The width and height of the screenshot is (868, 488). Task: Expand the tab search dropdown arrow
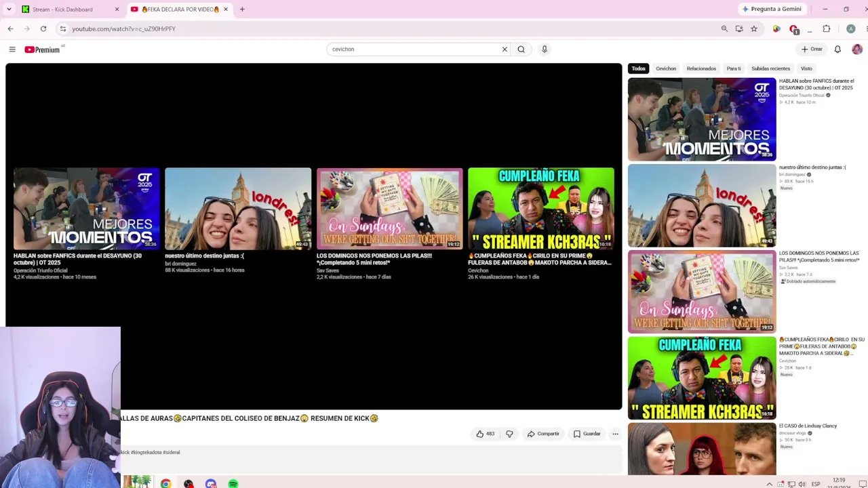coord(9,9)
